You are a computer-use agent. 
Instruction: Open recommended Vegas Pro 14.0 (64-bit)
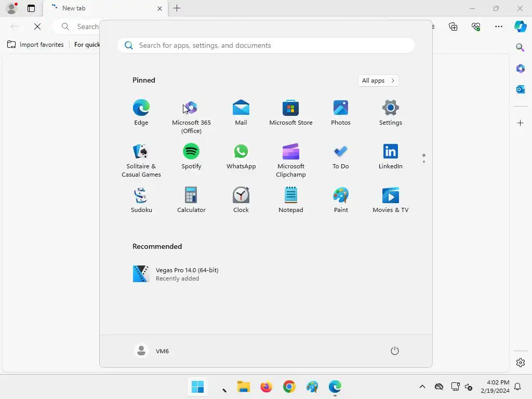tap(176, 274)
